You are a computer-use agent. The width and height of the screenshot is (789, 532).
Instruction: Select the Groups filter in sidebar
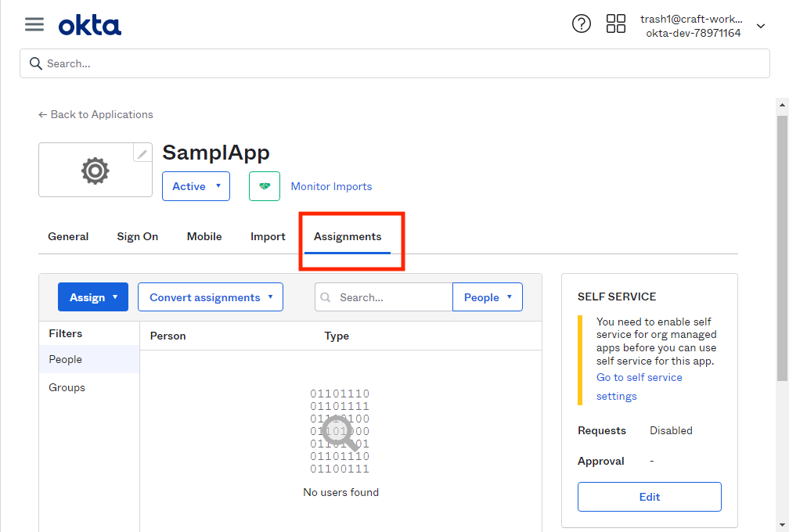click(x=89, y=387)
